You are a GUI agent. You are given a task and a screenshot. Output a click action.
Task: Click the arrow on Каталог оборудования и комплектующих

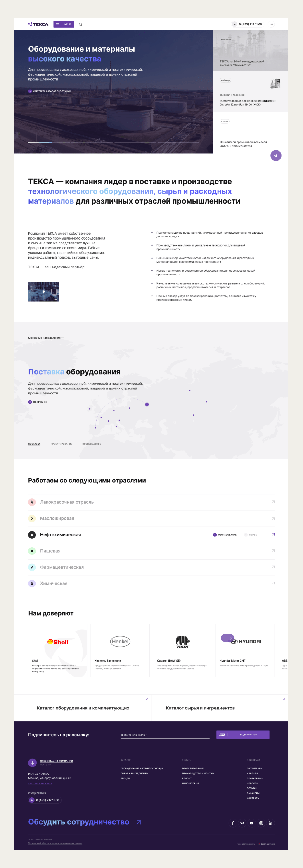(x=147, y=699)
